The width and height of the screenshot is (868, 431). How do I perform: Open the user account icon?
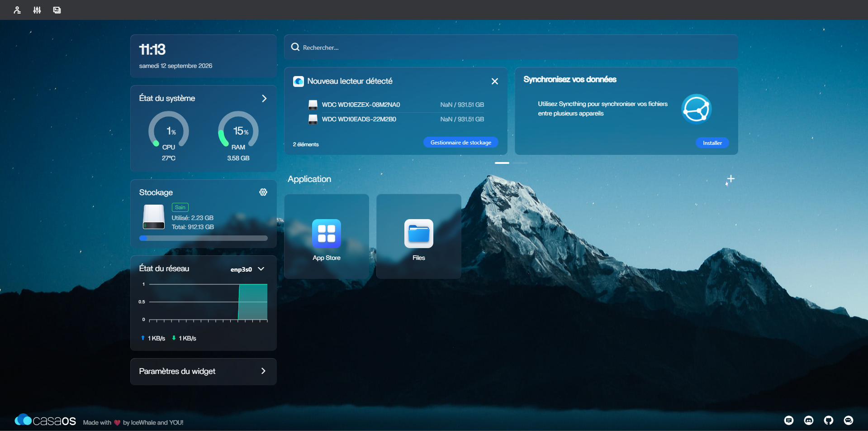(17, 10)
